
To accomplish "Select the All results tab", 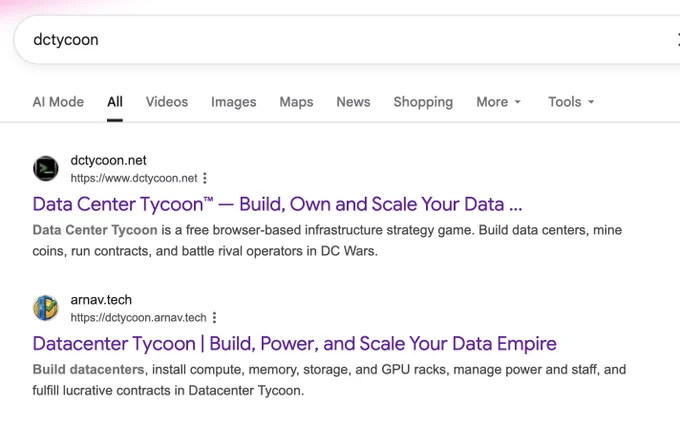I will click(x=115, y=102).
